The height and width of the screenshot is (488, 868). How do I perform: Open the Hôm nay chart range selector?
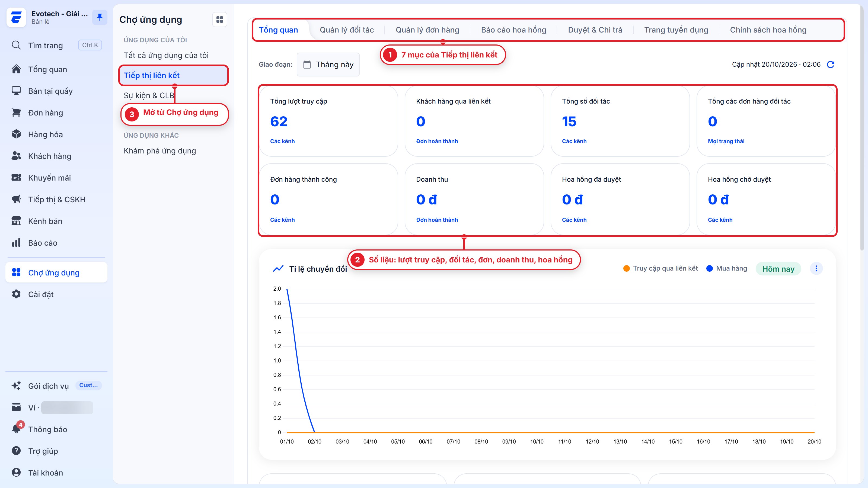coord(778,269)
